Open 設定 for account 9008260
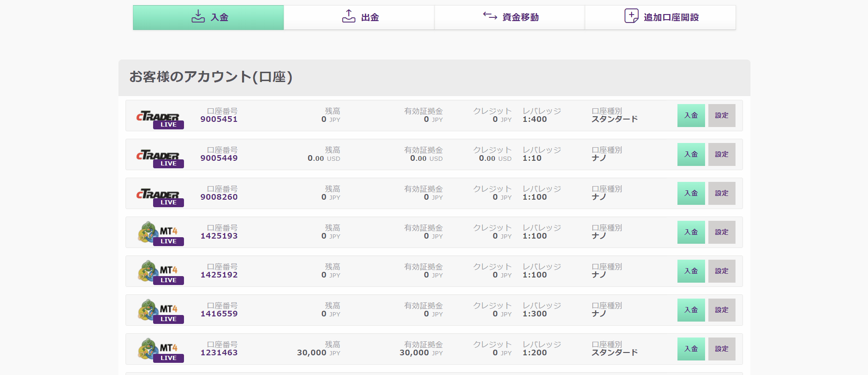Screen dimensions: 868x375 [721, 193]
